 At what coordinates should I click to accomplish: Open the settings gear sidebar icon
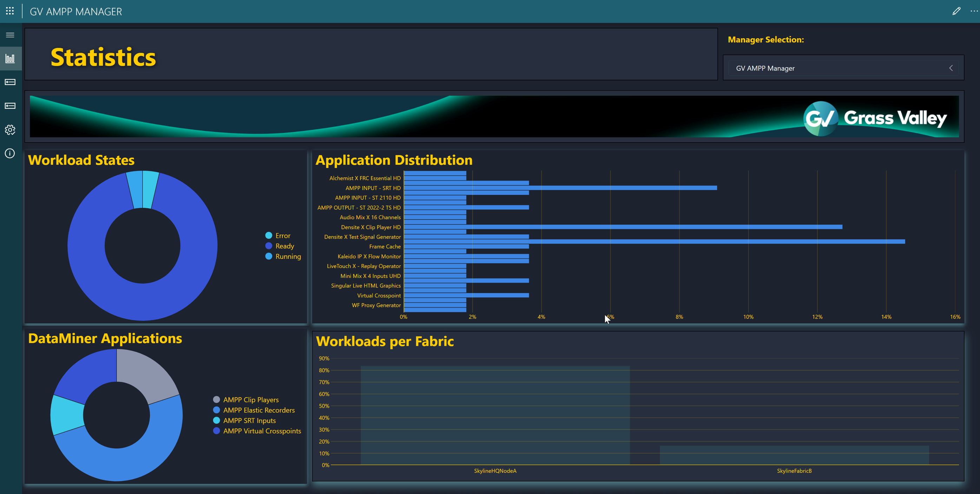click(x=10, y=130)
